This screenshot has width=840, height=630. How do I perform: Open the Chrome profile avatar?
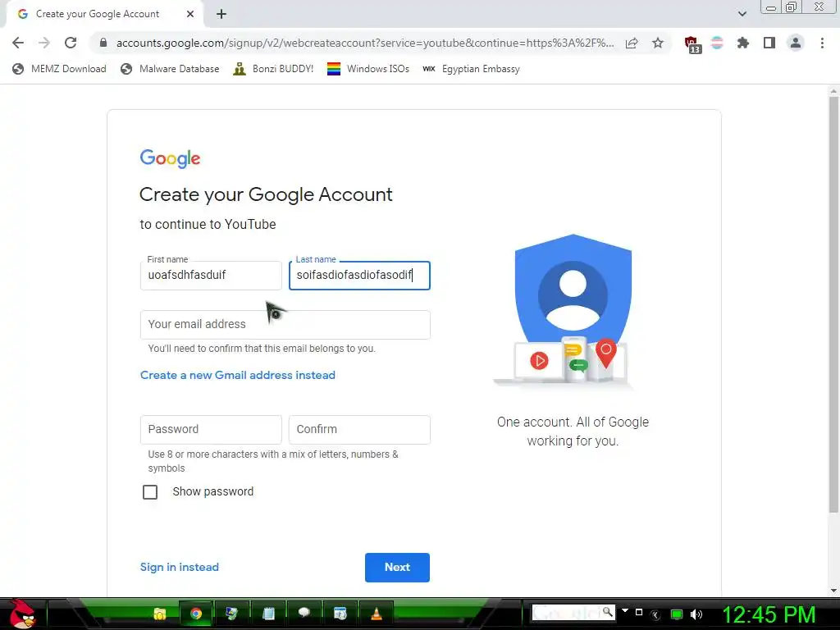[796, 43]
